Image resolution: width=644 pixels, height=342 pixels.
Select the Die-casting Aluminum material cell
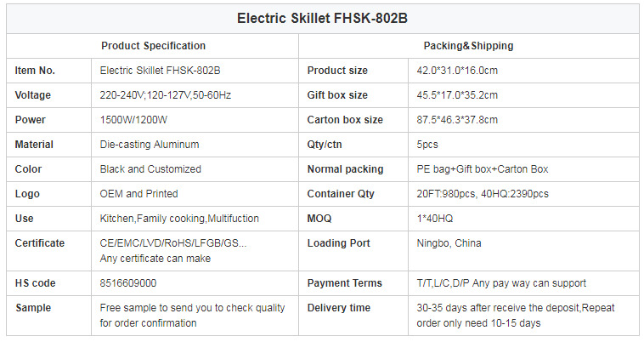(195, 145)
